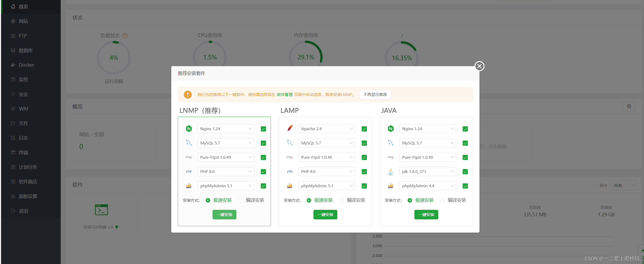Open the phpMyAdmin 5.1 dropdown in LNMP
Image resolution: width=644 pixels, height=264 pixels.
point(226,186)
